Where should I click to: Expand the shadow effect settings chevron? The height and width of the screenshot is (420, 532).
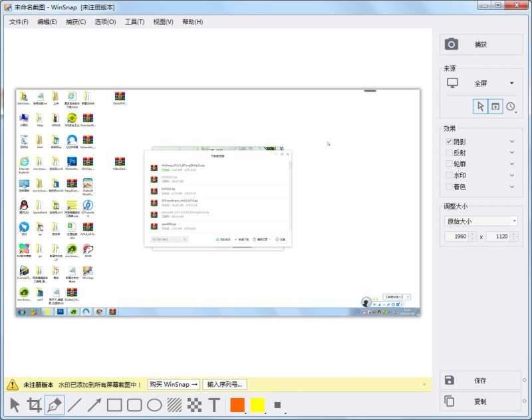[511, 142]
